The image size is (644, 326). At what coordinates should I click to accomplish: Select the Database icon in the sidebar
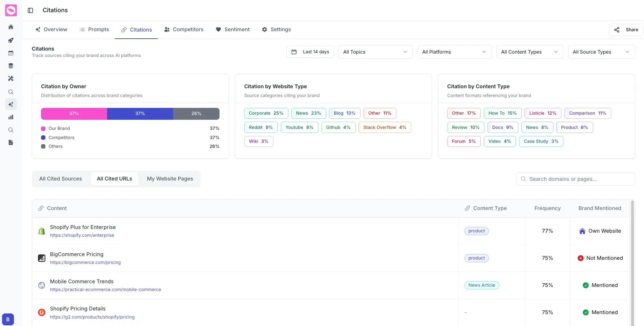(x=11, y=65)
